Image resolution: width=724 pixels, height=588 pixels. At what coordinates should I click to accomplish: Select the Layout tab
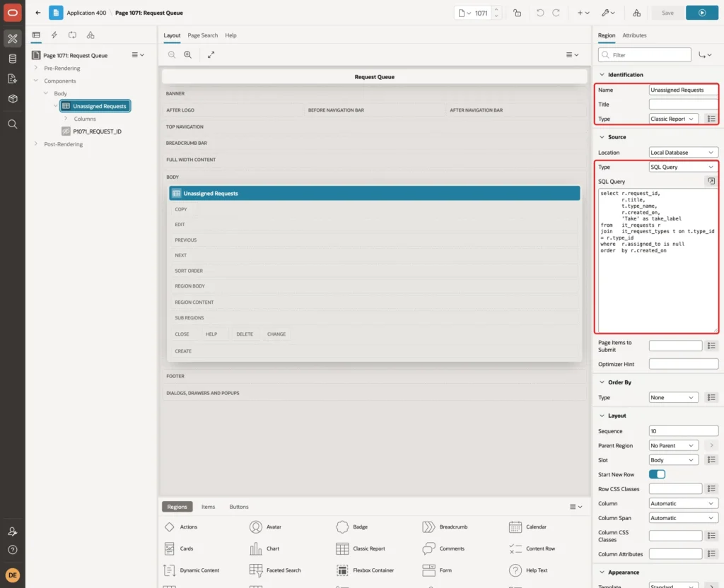coord(172,35)
